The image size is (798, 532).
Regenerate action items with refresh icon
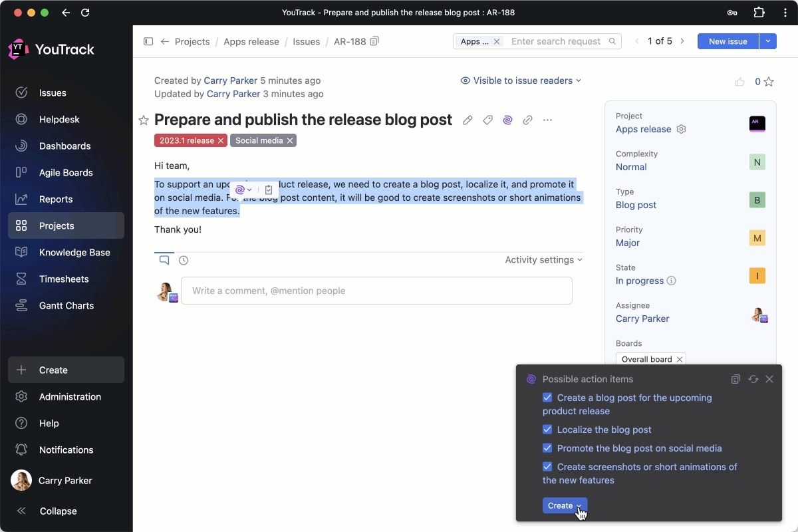tap(753, 379)
